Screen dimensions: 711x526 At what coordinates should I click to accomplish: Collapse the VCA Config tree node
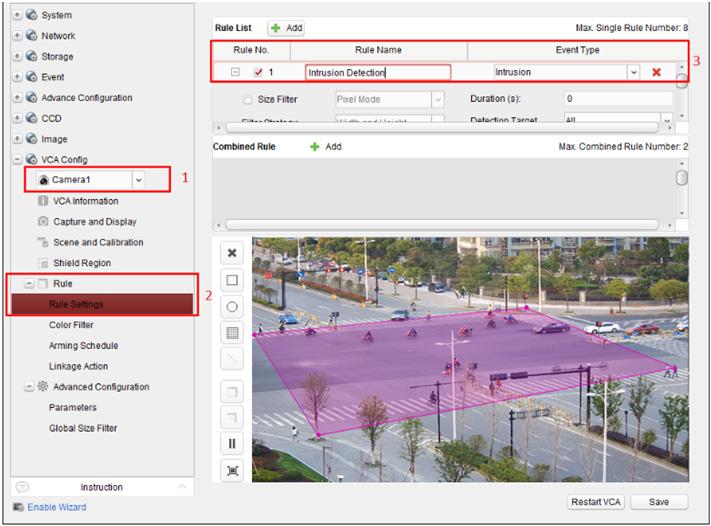[17, 159]
